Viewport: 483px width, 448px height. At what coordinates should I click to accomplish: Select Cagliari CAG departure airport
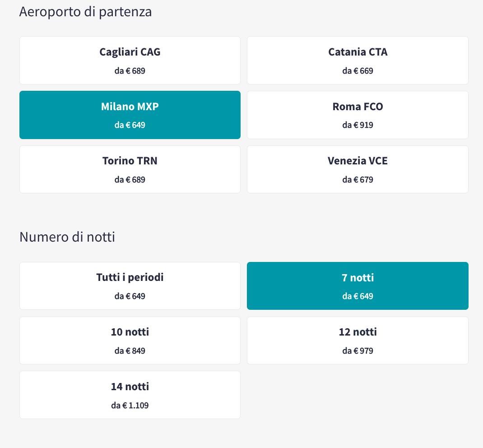coord(130,60)
